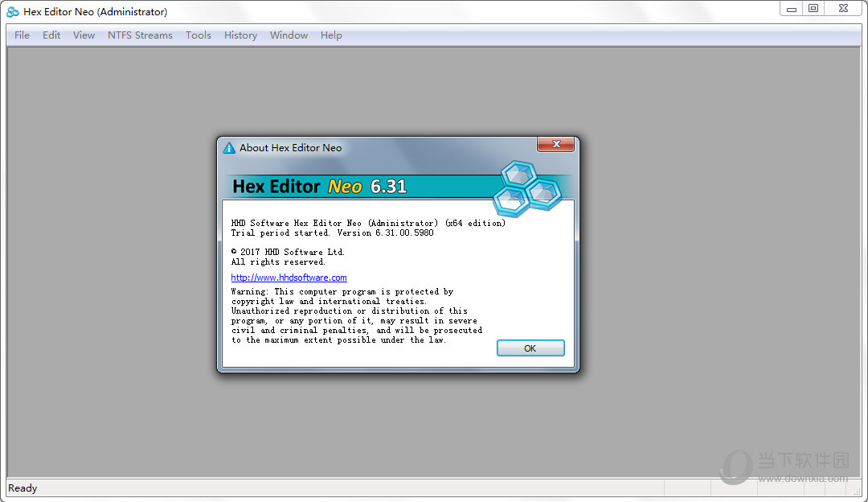Open the NTFS Streams menu
This screenshot has height=502, width=868.
(x=140, y=35)
